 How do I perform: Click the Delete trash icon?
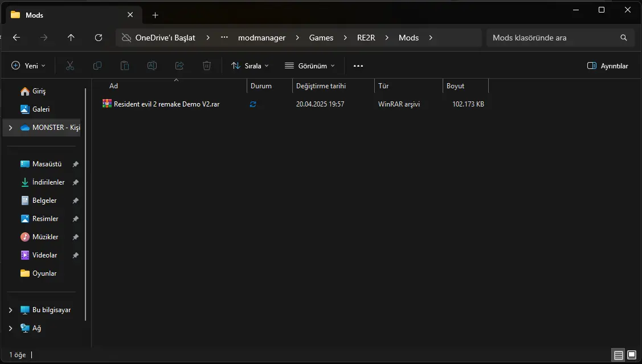(x=207, y=66)
